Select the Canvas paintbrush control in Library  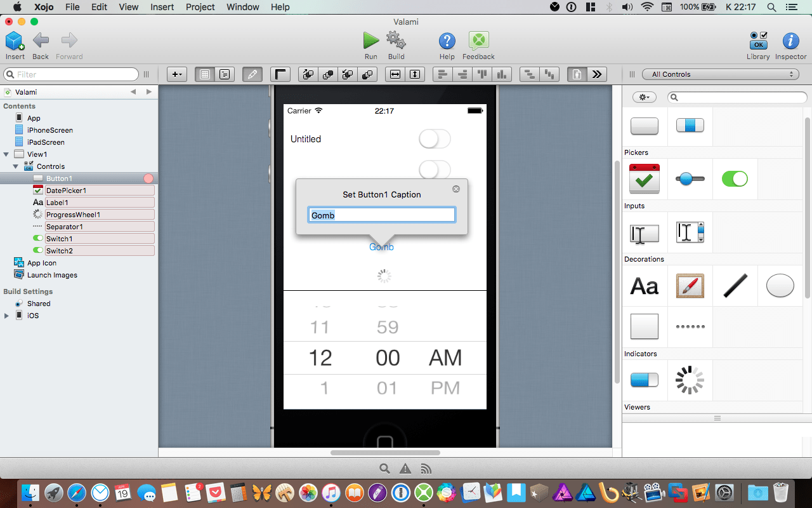pos(690,286)
